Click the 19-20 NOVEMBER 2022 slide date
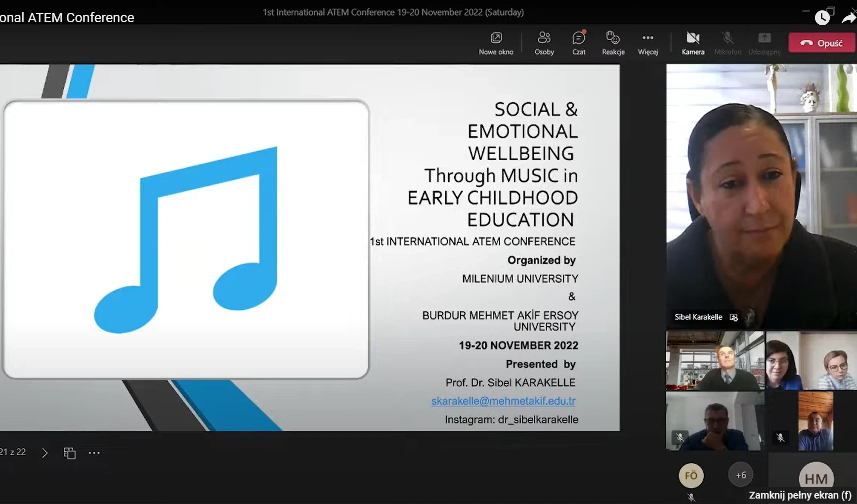857x504 pixels. (x=518, y=345)
